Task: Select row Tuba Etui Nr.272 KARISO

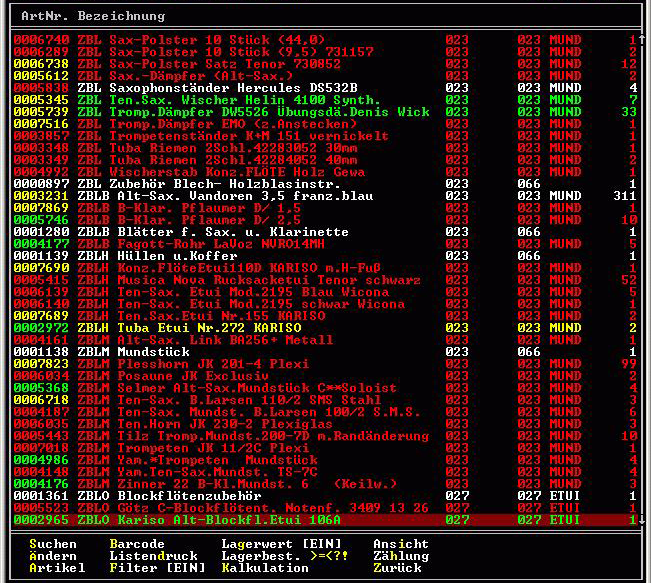Action: [x=325, y=328]
